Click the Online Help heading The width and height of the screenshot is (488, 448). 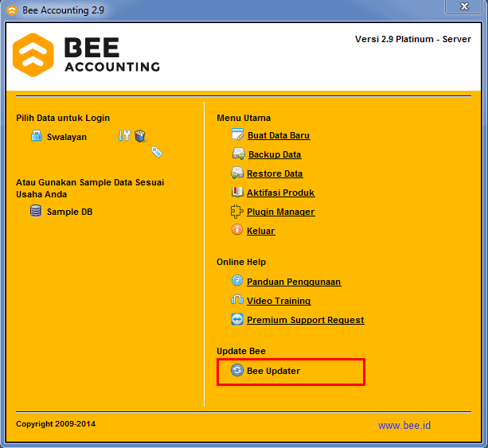tap(241, 262)
